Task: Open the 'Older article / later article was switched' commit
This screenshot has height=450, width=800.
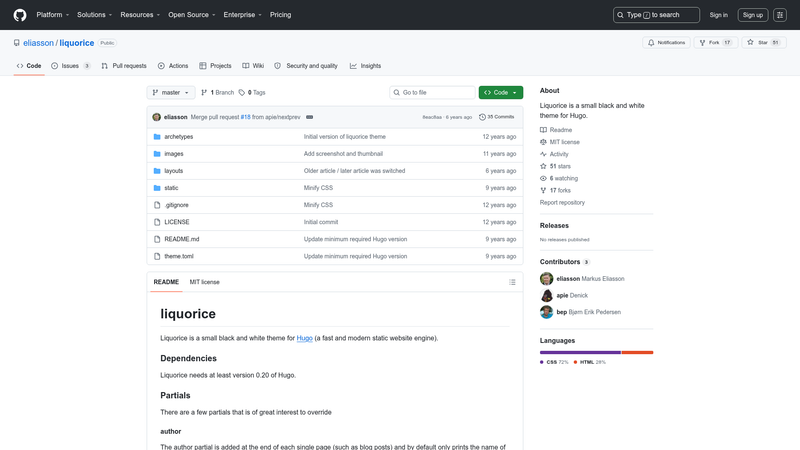Action: (355, 171)
